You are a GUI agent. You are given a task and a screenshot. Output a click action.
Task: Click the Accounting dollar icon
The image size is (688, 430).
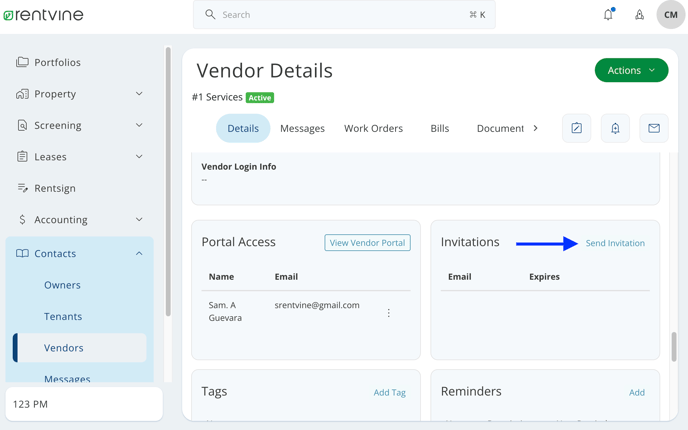(x=22, y=219)
